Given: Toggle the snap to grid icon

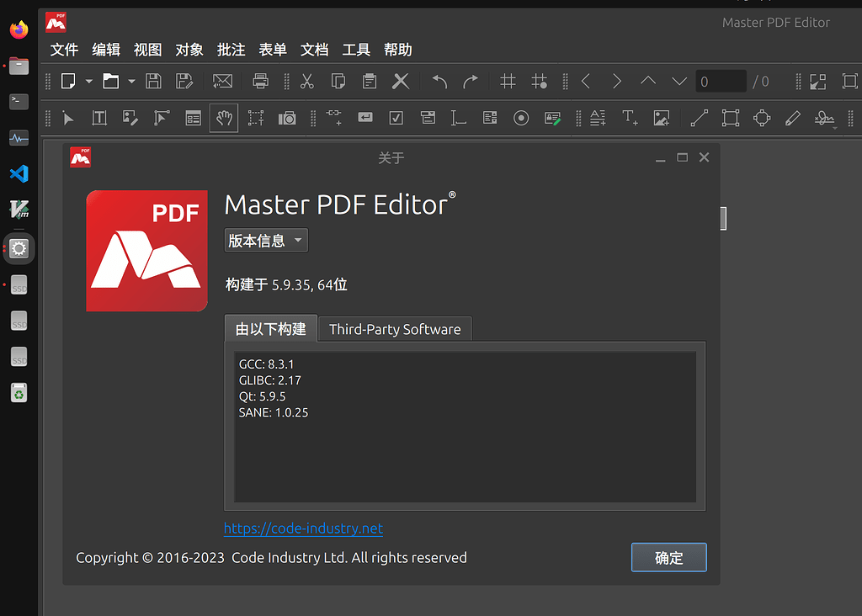Looking at the screenshot, I should click(x=540, y=82).
